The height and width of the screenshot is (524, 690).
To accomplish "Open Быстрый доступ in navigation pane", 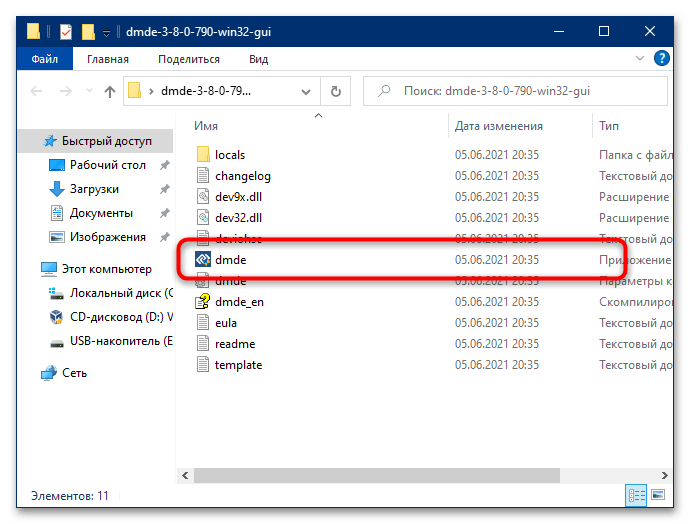I will (96, 141).
